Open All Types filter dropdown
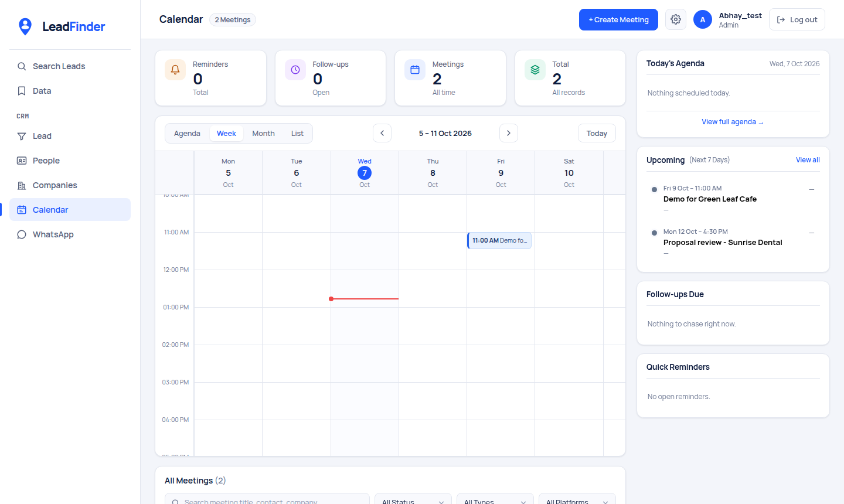 [495, 502]
